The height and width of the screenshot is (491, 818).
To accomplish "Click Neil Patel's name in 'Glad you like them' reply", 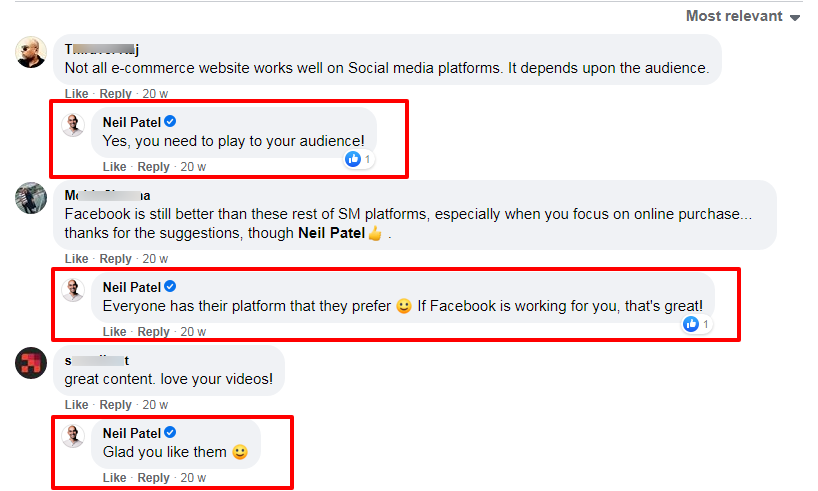I will (131, 432).
